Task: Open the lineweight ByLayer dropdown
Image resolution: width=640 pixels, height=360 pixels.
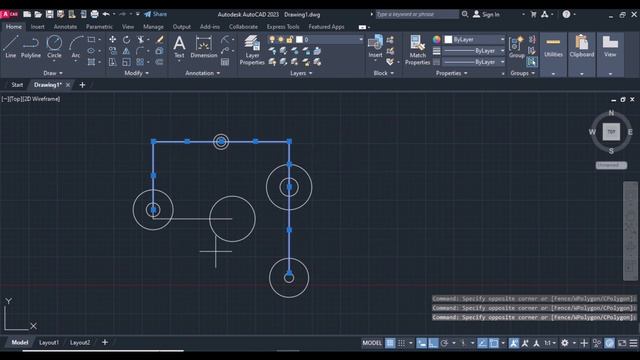Action: tap(475, 51)
